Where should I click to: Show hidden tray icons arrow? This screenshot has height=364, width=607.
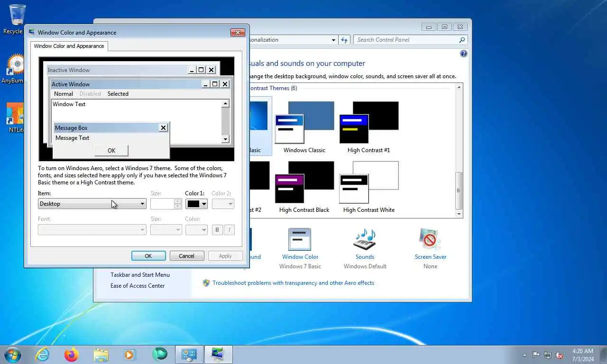[524, 355]
